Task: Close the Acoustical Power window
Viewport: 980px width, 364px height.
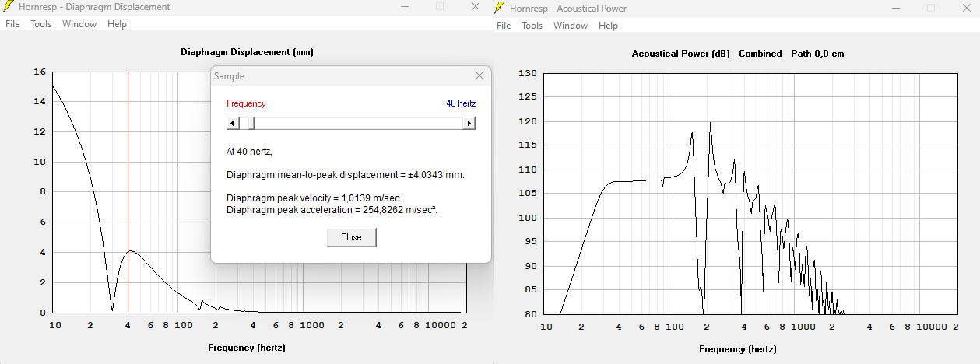Action: [967, 8]
